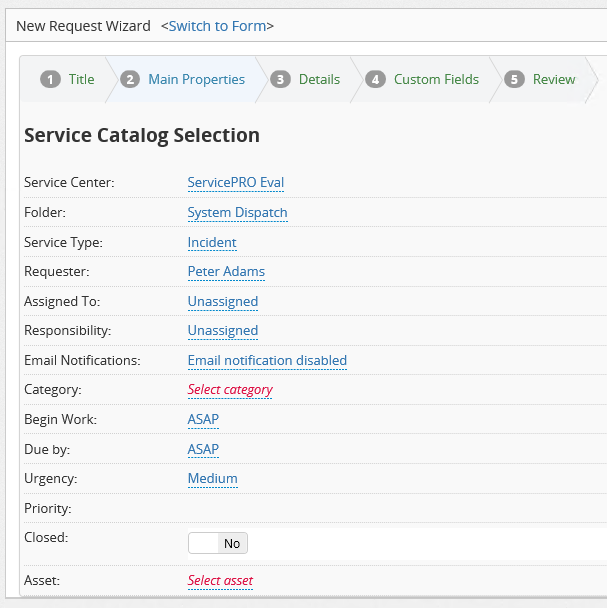The height and width of the screenshot is (608, 607).
Task: Click the Switch to Form link
Action: [x=220, y=26]
